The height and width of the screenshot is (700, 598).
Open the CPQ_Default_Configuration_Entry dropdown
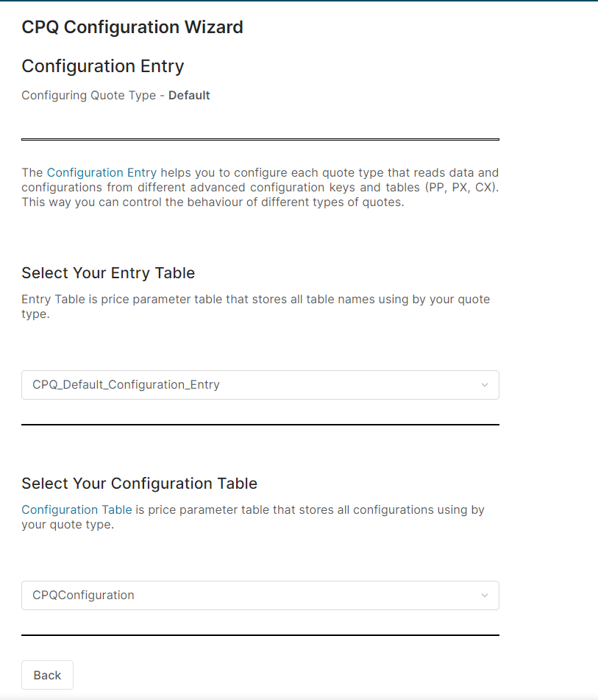coord(250,385)
